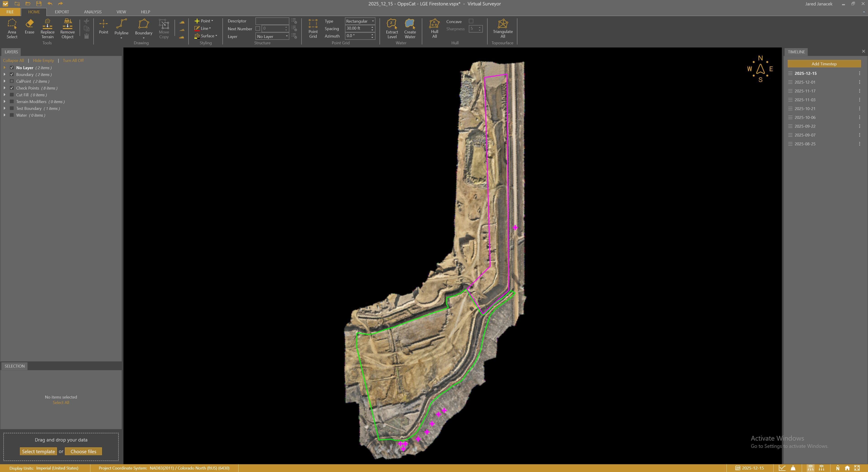Click the Select template button
The width and height of the screenshot is (868, 472).
[x=38, y=451]
